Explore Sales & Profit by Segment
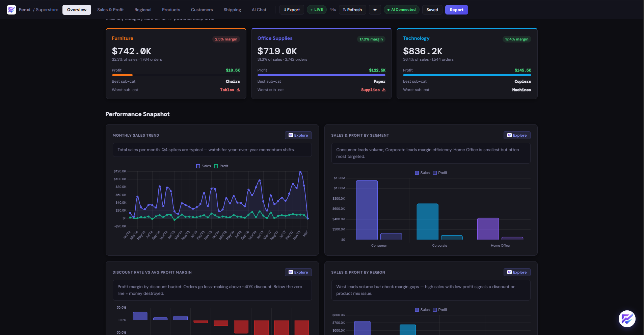Screen dimensions: 644x335 pos(517,135)
